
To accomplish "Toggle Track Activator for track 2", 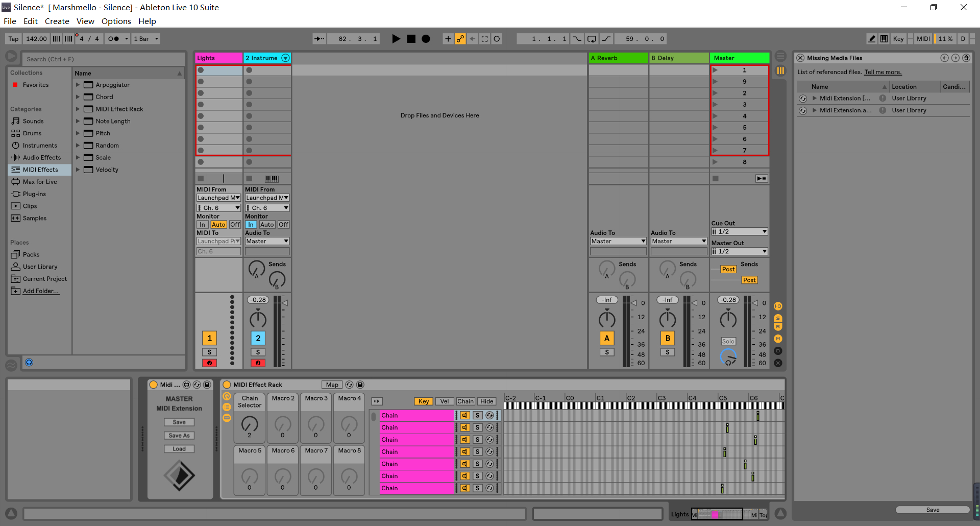I will (x=258, y=338).
